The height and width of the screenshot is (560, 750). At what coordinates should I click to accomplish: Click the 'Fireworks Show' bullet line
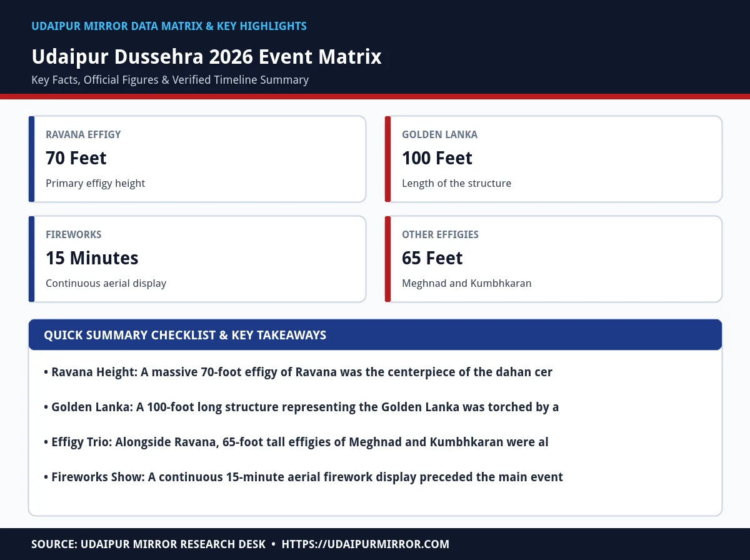pos(303,477)
